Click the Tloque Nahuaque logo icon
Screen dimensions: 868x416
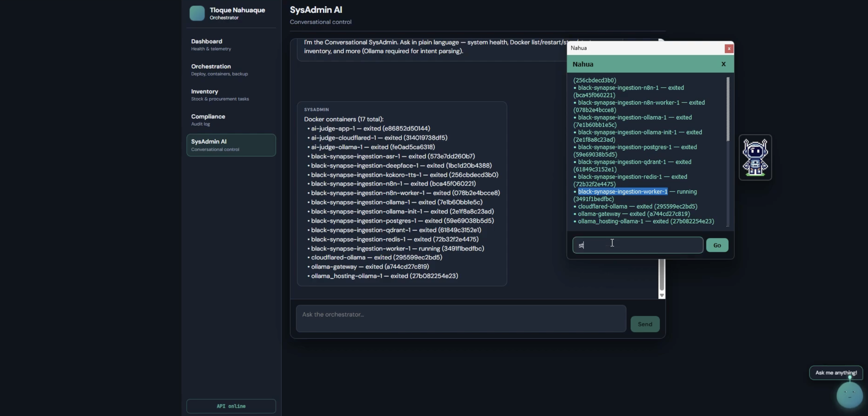(x=197, y=13)
